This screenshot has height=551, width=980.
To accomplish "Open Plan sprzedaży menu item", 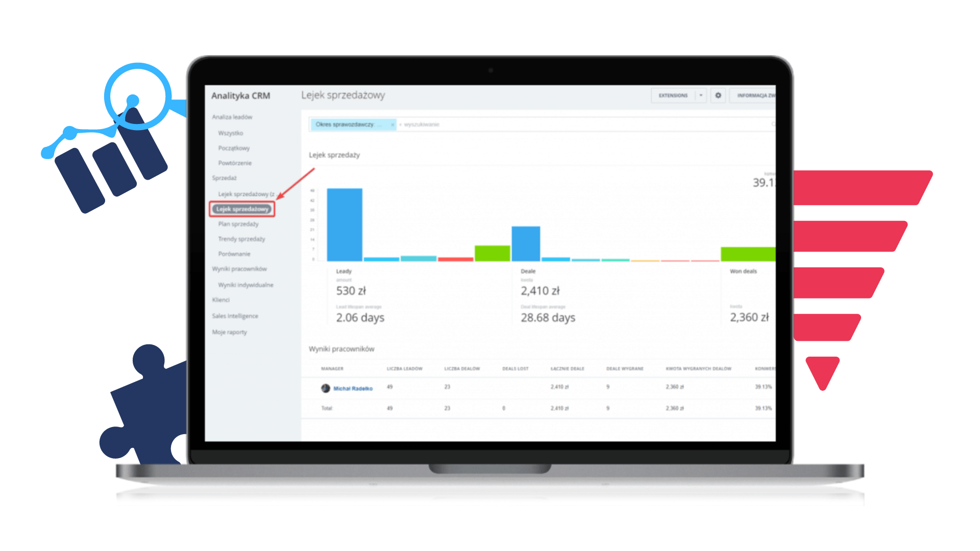I will pyautogui.click(x=238, y=224).
